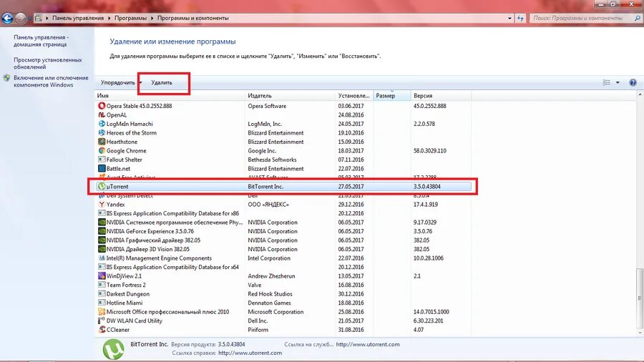644x362 pixels.
Task: Navigate to Программы breadcrumb
Action: tap(131, 18)
